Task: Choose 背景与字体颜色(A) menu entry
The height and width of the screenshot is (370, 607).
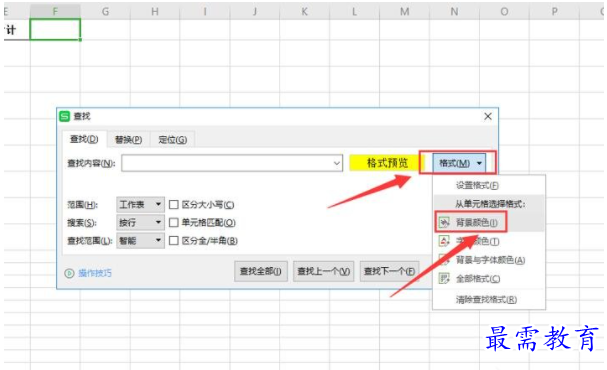Action: (490, 260)
